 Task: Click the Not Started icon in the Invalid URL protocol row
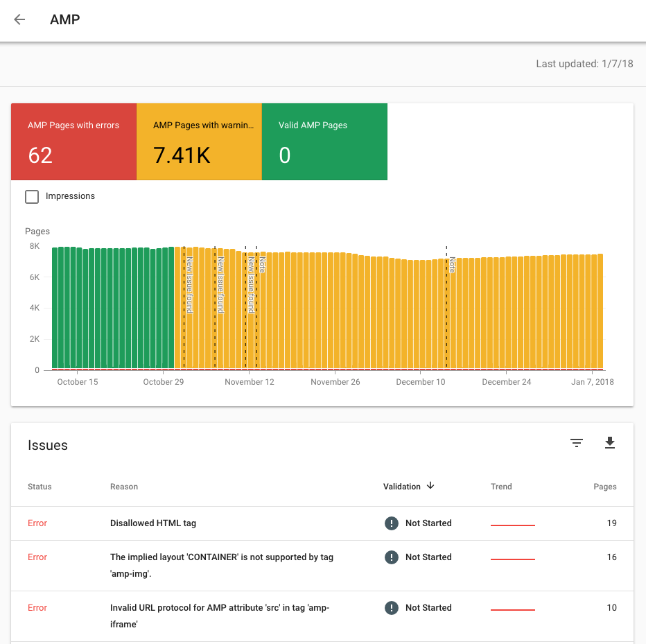click(x=392, y=608)
